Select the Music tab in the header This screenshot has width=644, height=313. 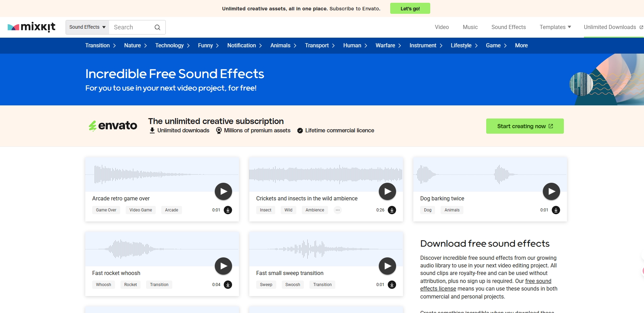470,27
